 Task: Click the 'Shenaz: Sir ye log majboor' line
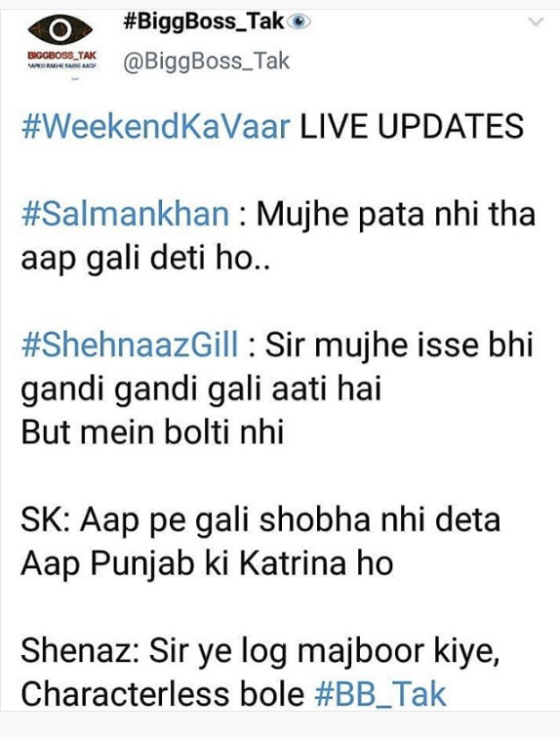point(260,651)
